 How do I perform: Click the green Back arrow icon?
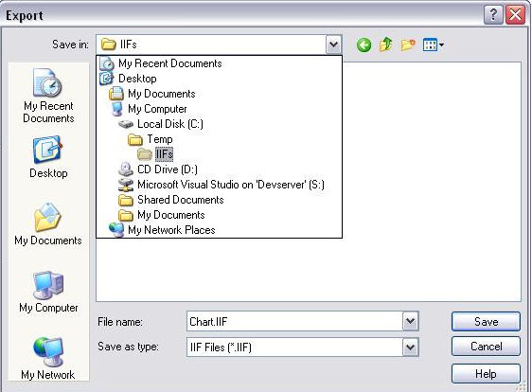(x=364, y=45)
